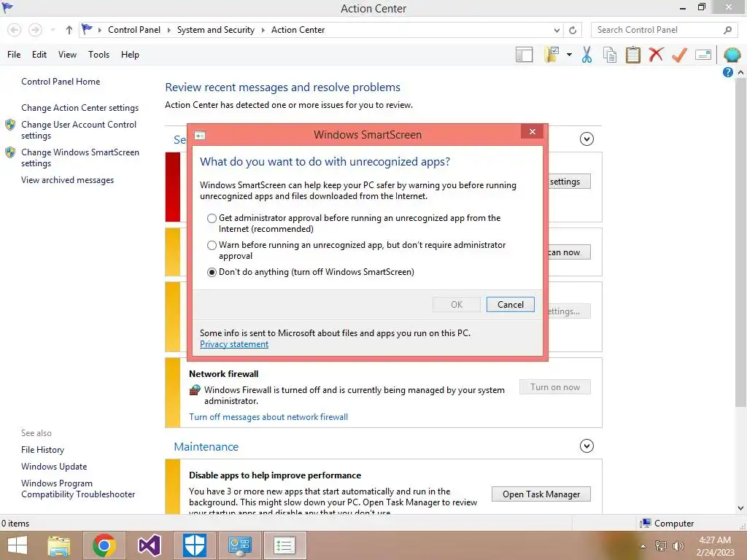Expand the arrow after System and Security breadcrumb
This screenshot has width=747, height=560.
[x=263, y=30]
